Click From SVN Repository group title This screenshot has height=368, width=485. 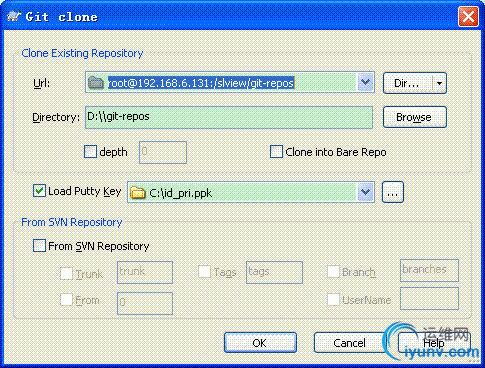coord(72,222)
